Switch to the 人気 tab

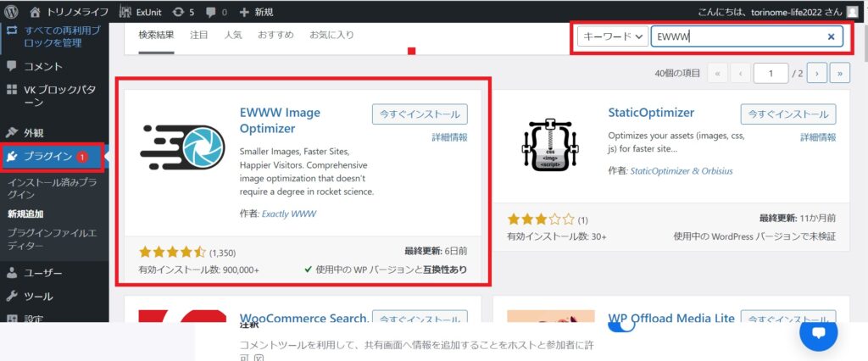point(233,35)
